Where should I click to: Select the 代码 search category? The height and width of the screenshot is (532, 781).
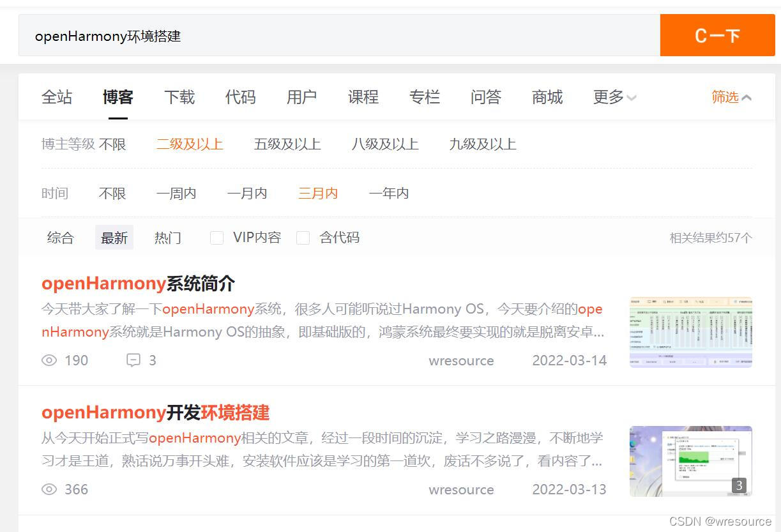coord(240,97)
